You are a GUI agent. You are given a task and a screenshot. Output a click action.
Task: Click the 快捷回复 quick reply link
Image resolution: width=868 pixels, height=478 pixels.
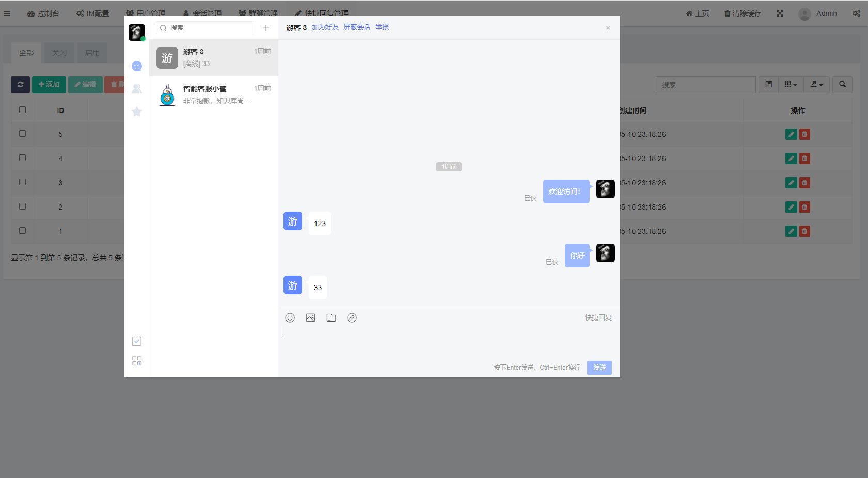click(x=598, y=318)
